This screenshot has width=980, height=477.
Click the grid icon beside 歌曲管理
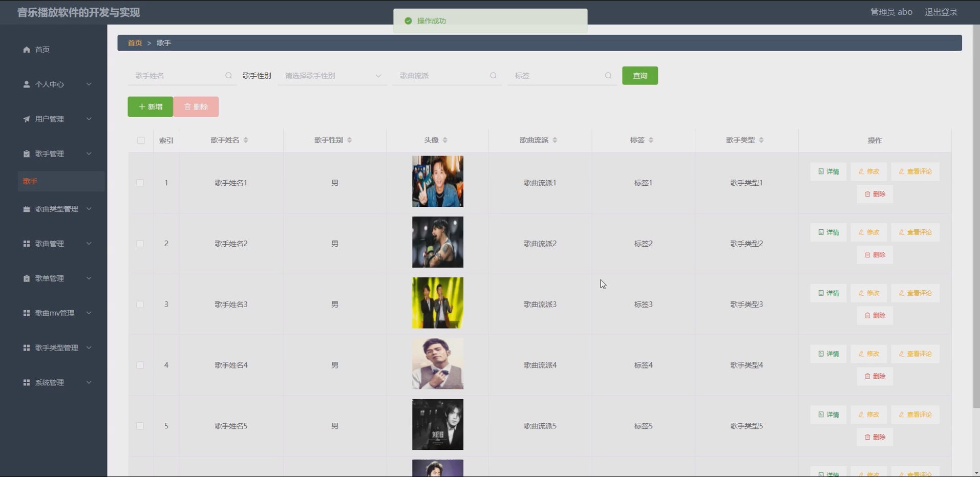click(x=27, y=244)
